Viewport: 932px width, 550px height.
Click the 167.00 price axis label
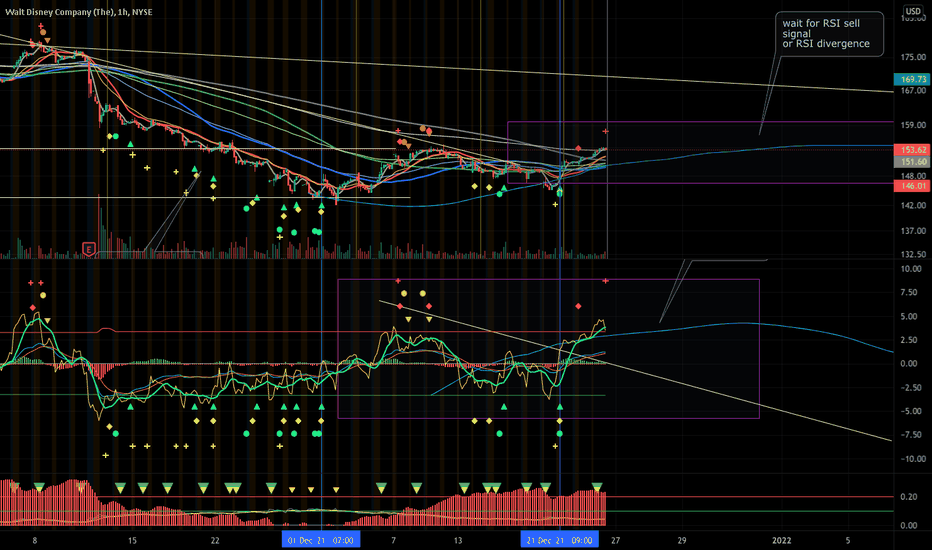coord(914,90)
